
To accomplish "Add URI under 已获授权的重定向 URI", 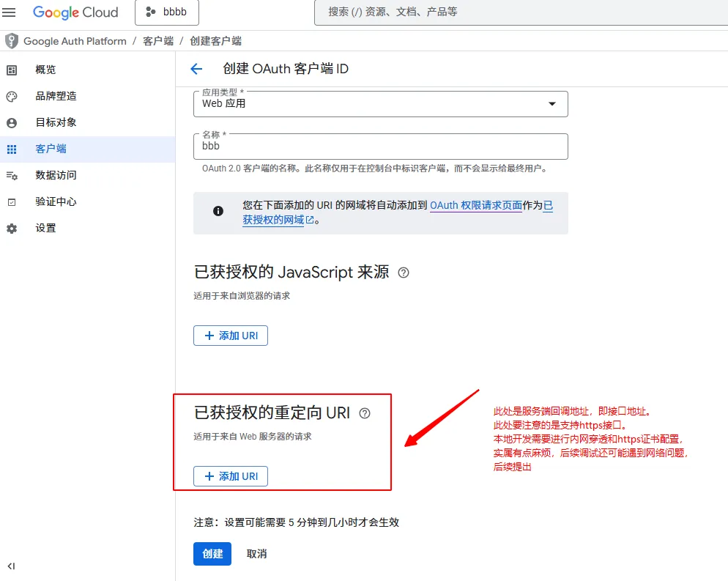I will (231, 476).
